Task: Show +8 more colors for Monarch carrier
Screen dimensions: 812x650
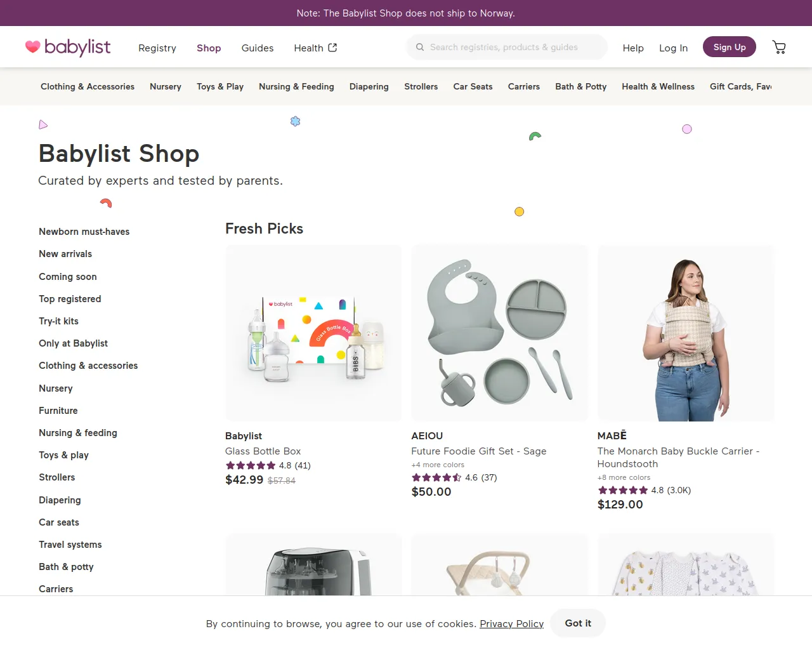Action: (x=624, y=477)
